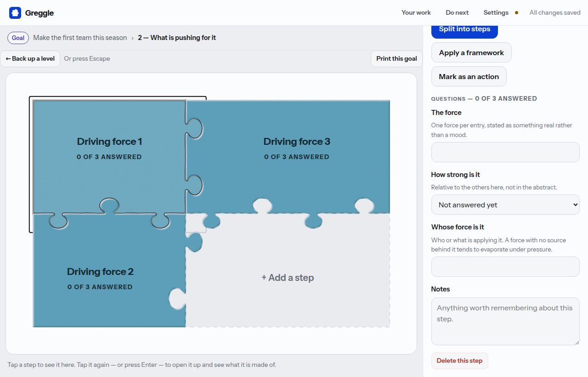This screenshot has width=588, height=377.
Task: Click Mark as an action
Action: 469,76
